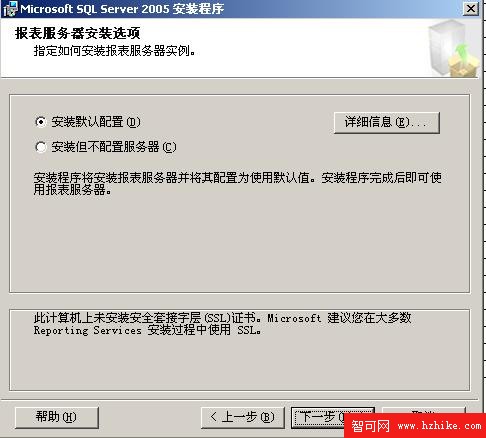Screen dimensions: 486x438
Task: Click the 安装程序将安装报表服务器 description paragraph
Action: click(237, 183)
